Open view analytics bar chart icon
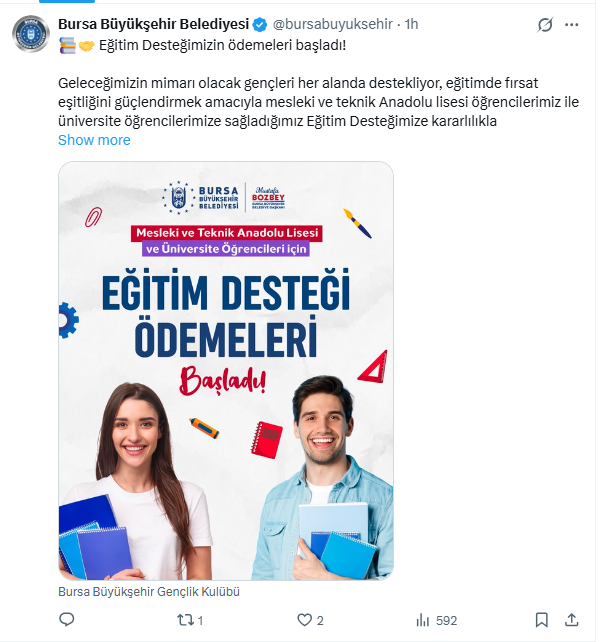 tap(423, 620)
